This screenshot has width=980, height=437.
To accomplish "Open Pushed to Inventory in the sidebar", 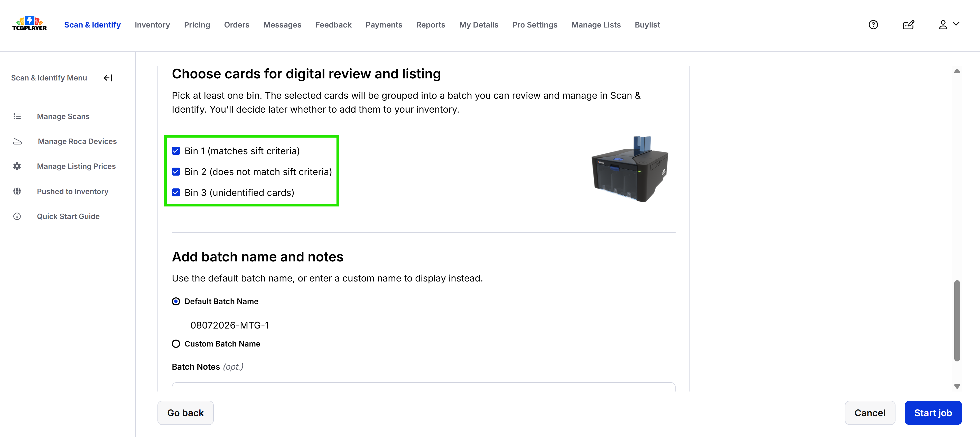I will [73, 192].
